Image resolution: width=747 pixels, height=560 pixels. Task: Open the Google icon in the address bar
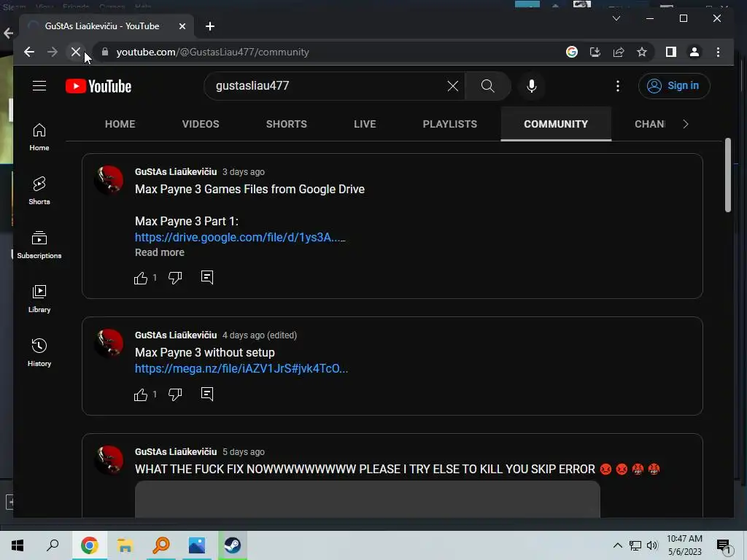(572, 52)
